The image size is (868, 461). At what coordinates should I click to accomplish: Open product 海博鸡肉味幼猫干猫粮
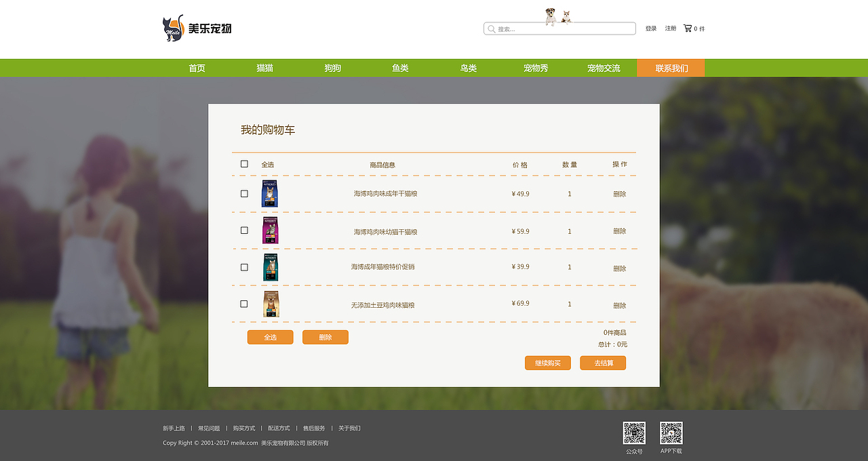click(x=385, y=232)
